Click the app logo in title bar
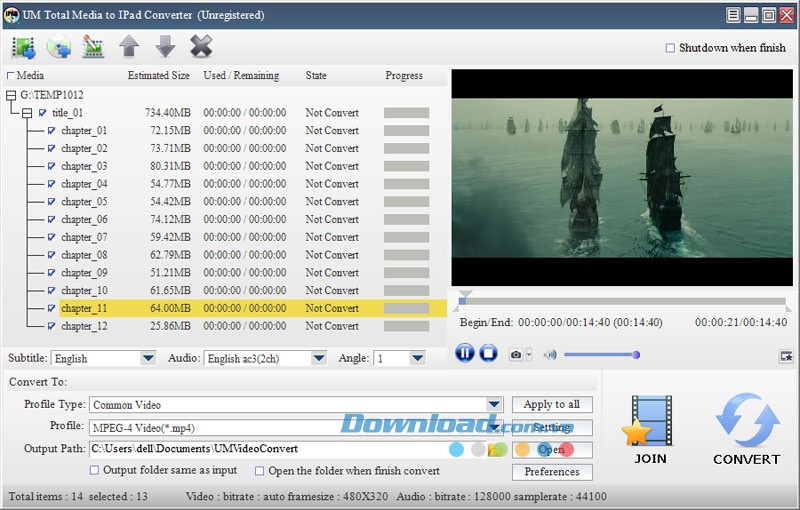This screenshot has height=510, width=800. pyautogui.click(x=11, y=15)
